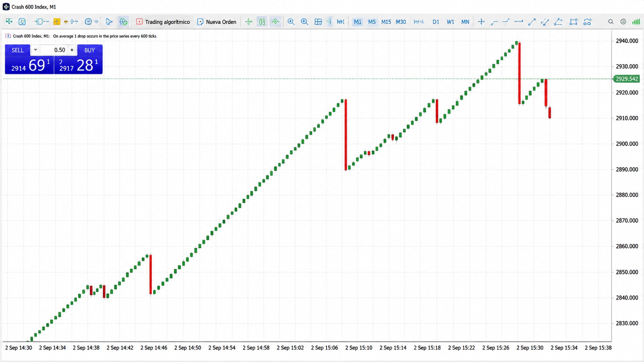Image resolution: width=644 pixels, height=362 pixels.
Task: Select the M5 timeframe
Action: 372,22
